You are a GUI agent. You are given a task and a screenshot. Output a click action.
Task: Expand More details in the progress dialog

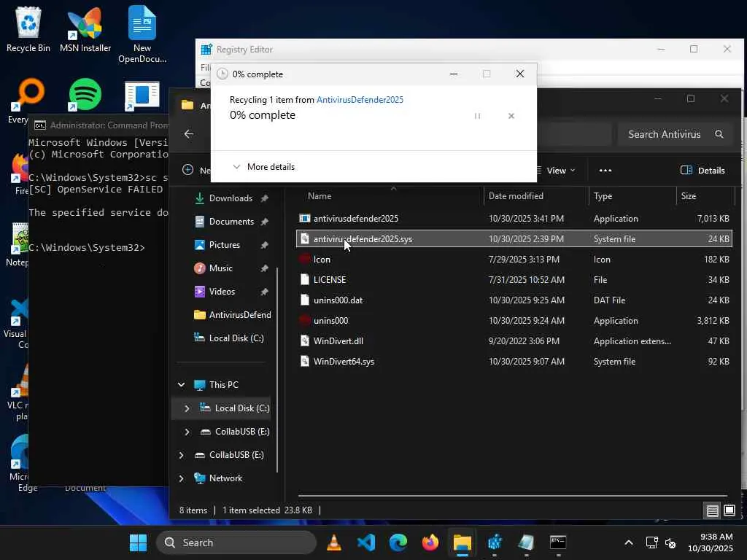pyautogui.click(x=263, y=167)
